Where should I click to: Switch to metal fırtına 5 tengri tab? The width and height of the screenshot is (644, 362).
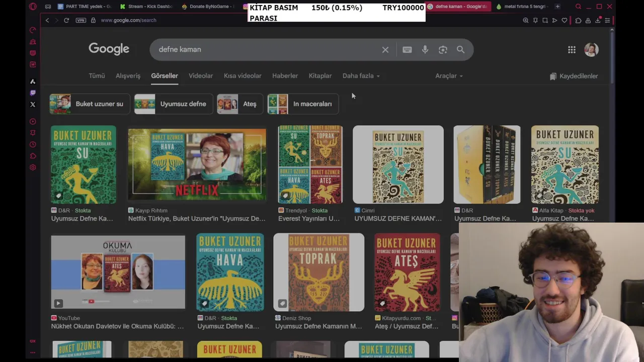pyautogui.click(x=521, y=7)
